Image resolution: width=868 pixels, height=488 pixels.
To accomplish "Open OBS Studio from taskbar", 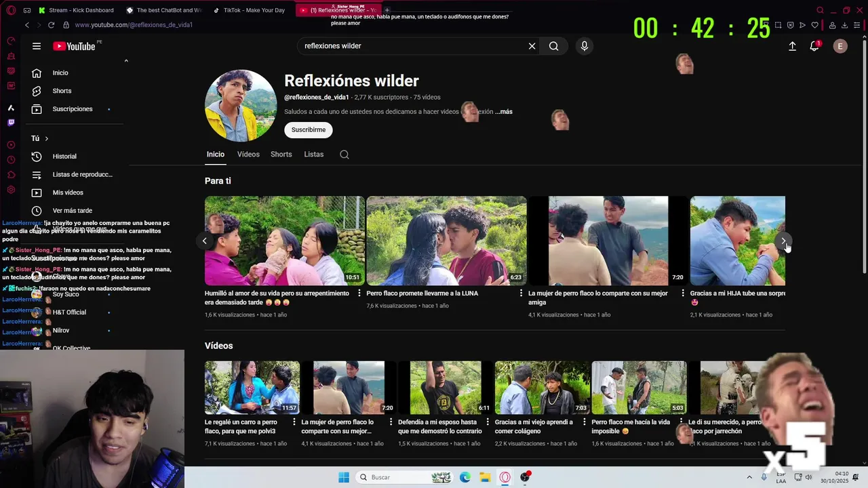I will (x=525, y=477).
